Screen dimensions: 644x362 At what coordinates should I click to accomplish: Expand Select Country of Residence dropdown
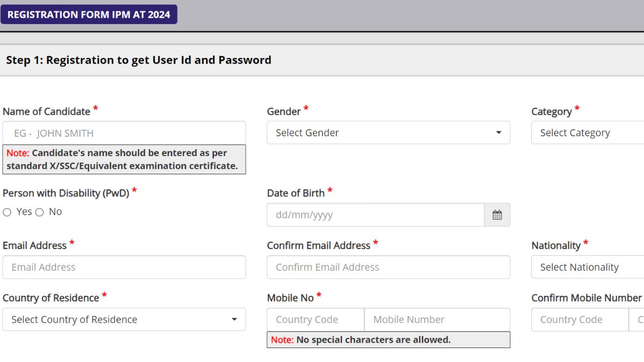[124, 319]
